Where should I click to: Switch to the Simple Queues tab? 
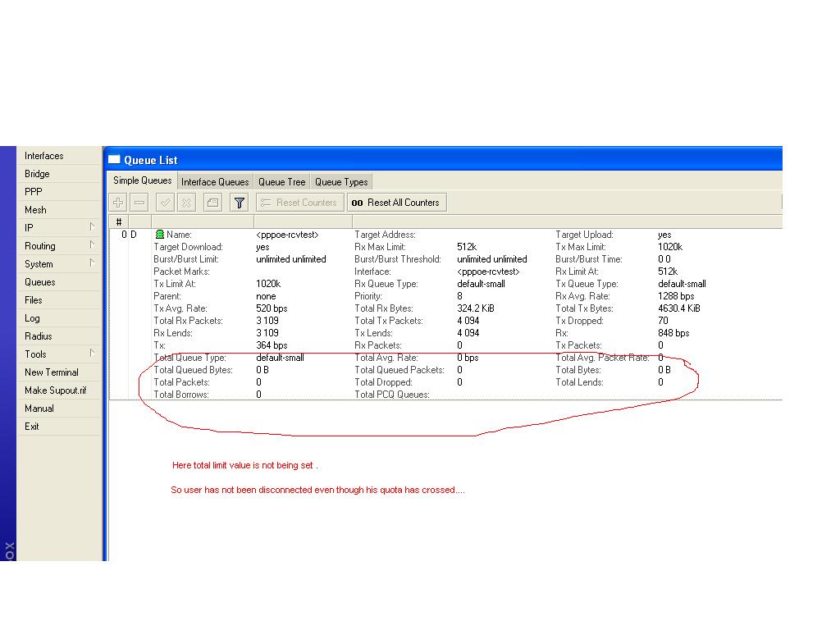(142, 180)
